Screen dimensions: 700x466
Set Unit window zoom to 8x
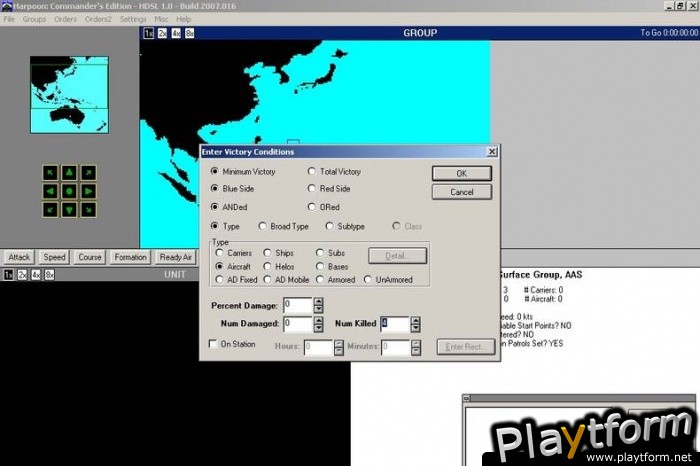(x=50, y=275)
